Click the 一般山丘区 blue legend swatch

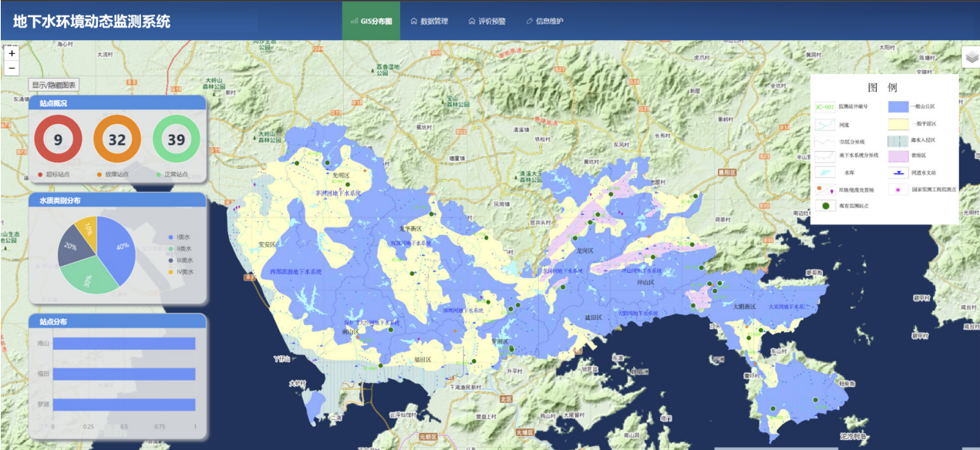point(897,107)
